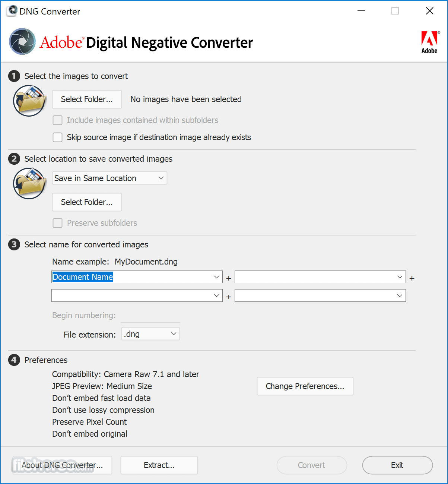Exit the DNG Converter
Viewport: 448px width, 484px height.
click(x=397, y=465)
